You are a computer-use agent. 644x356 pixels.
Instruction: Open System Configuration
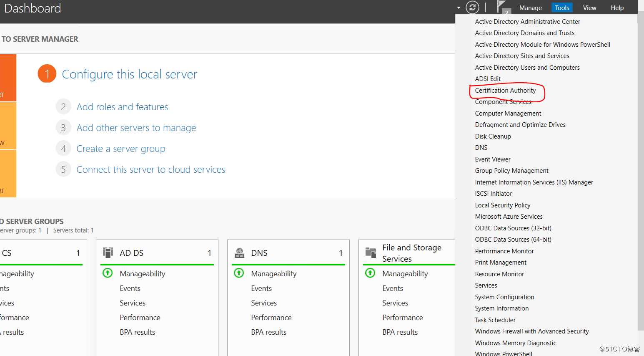click(x=504, y=297)
